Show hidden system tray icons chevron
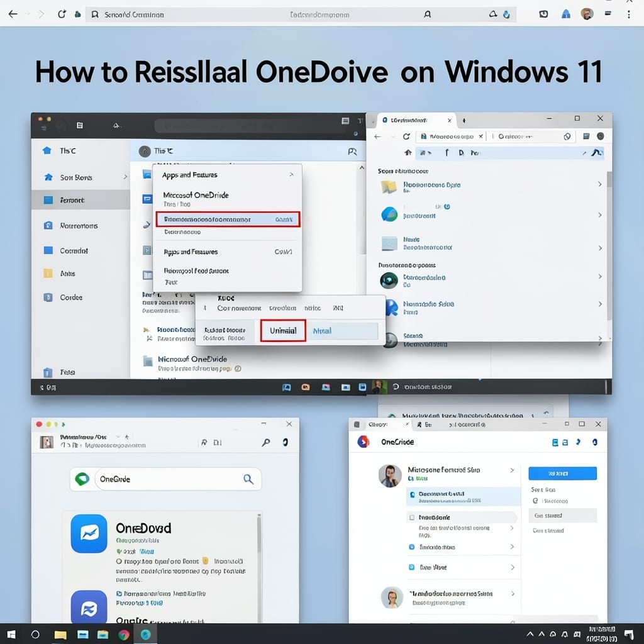 pos(530,634)
